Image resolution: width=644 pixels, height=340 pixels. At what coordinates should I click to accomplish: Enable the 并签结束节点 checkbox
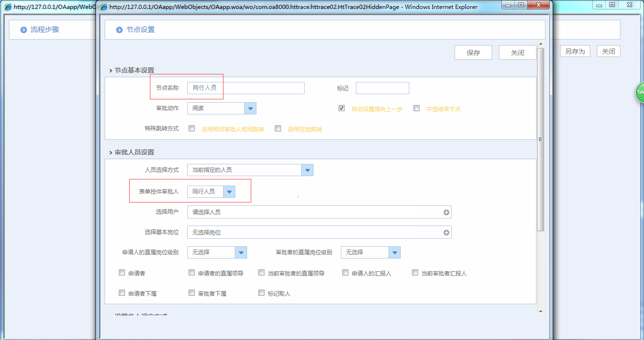click(x=416, y=108)
